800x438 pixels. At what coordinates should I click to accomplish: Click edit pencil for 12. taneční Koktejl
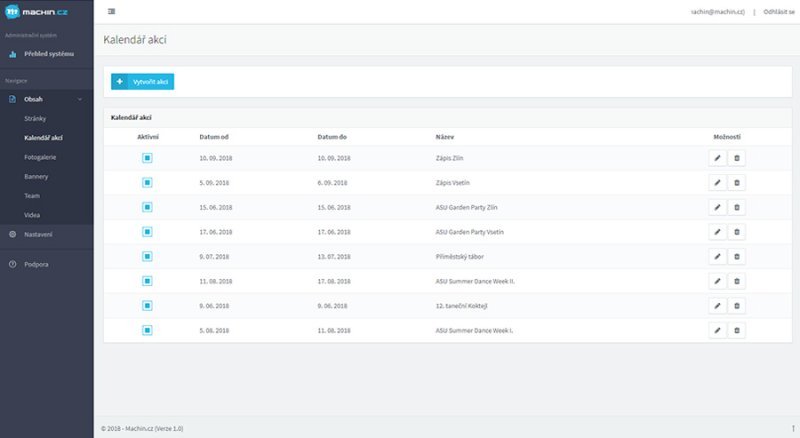click(717, 306)
